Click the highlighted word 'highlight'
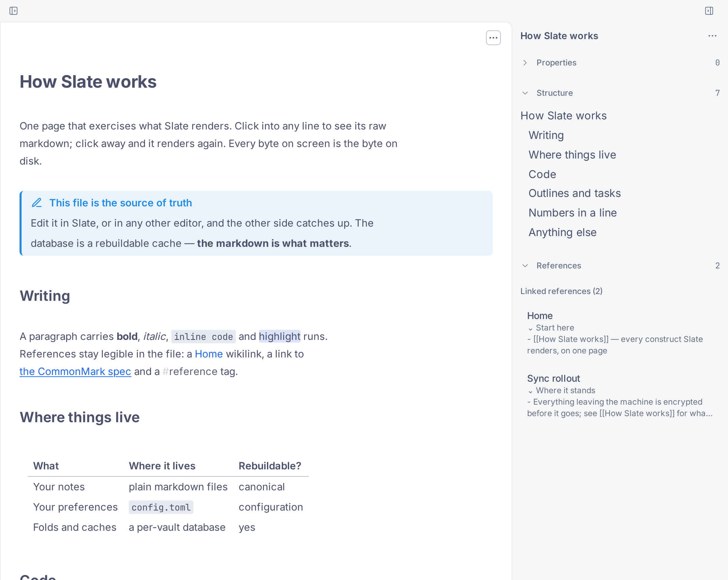This screenshot has width=728, height=580. (280, 337)
